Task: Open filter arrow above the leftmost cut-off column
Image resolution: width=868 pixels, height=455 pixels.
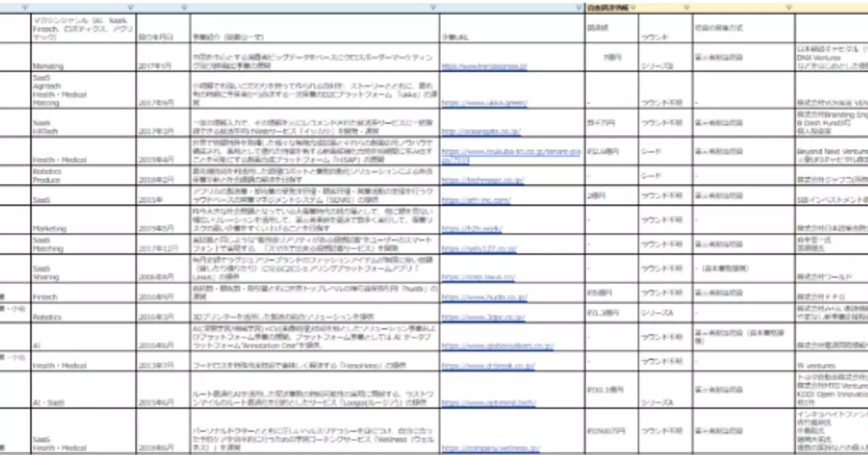Action: 25,7
